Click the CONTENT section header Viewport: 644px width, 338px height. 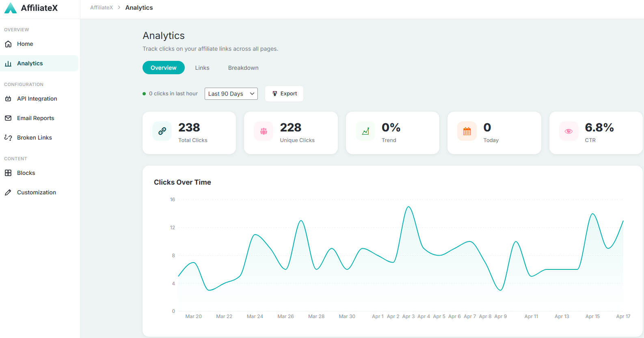[15, 159]
